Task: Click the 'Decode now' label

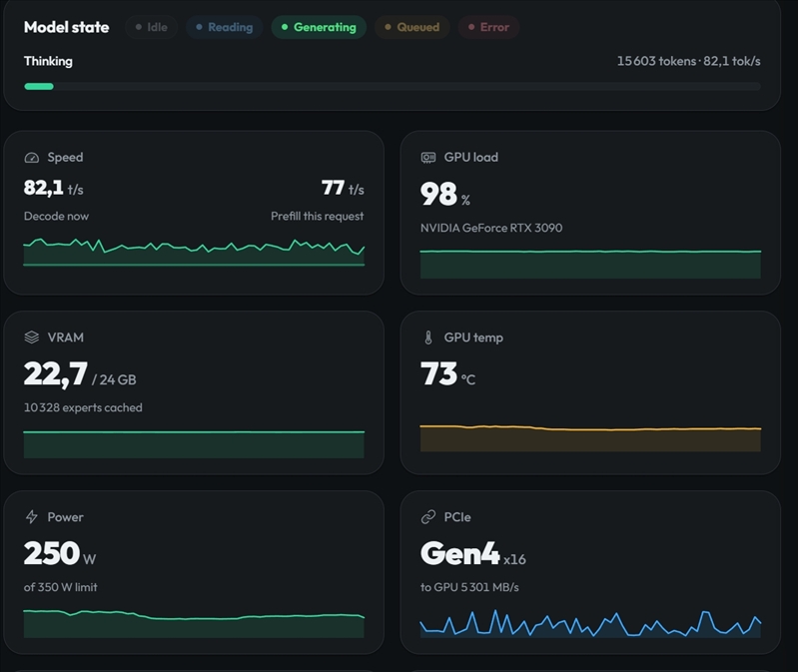Action: pyautogui.click(x=56, y=217)
